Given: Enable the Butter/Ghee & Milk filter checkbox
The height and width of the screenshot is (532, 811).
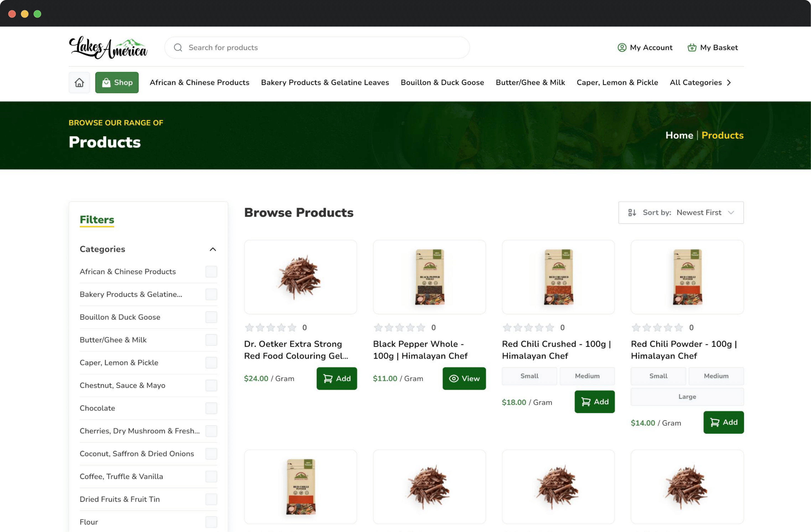Looking at the screenshot, I should point(211,340).
